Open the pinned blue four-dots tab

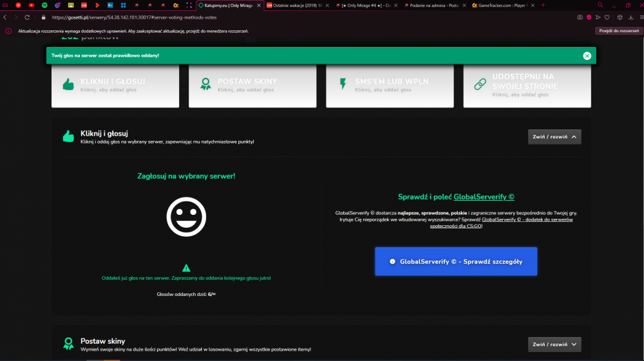click(x=123, y=5)
